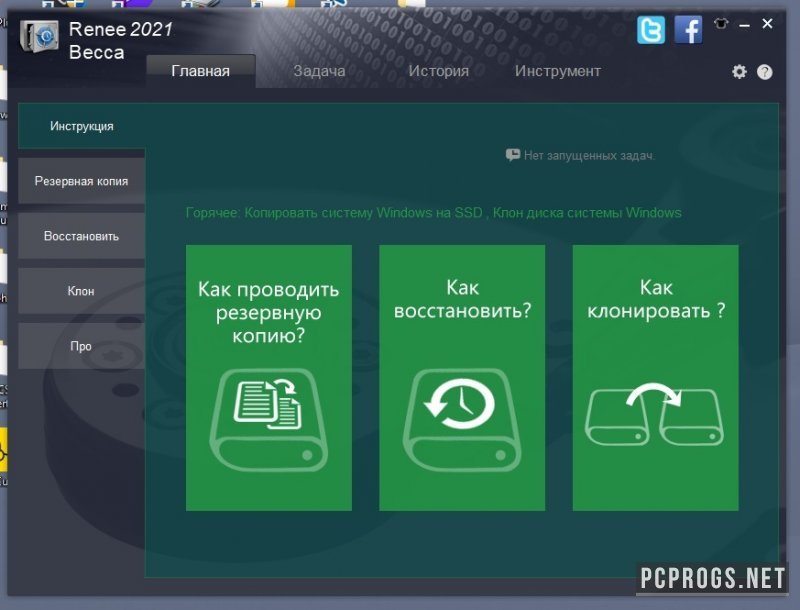This screenshot has width=800, height=610.
Task: Switch to the Главная tab
Action: (201, 71)
